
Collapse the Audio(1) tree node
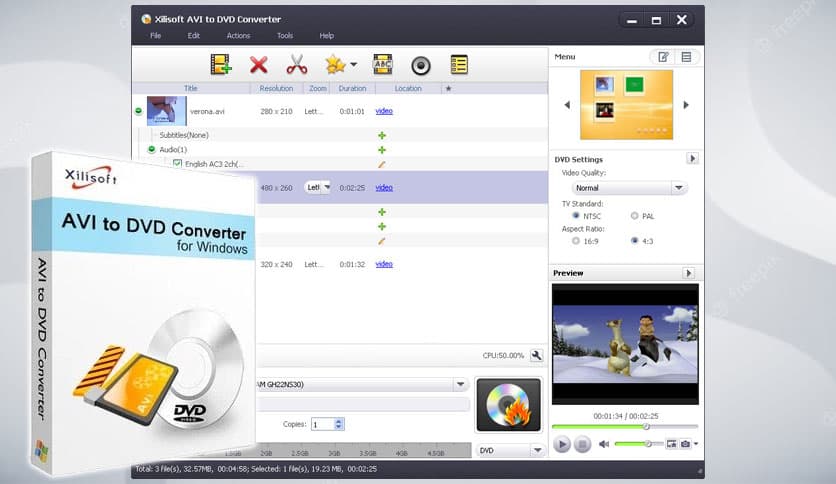coord(151,149)
